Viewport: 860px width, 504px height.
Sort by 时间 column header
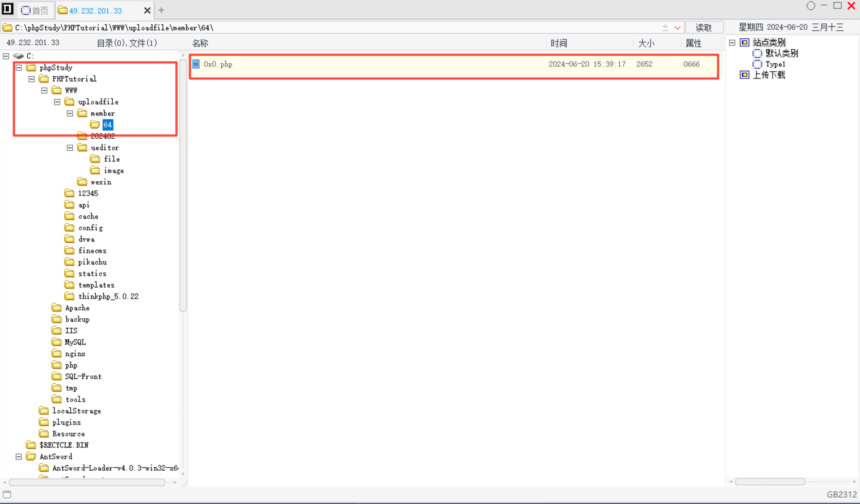coord(559,43)
